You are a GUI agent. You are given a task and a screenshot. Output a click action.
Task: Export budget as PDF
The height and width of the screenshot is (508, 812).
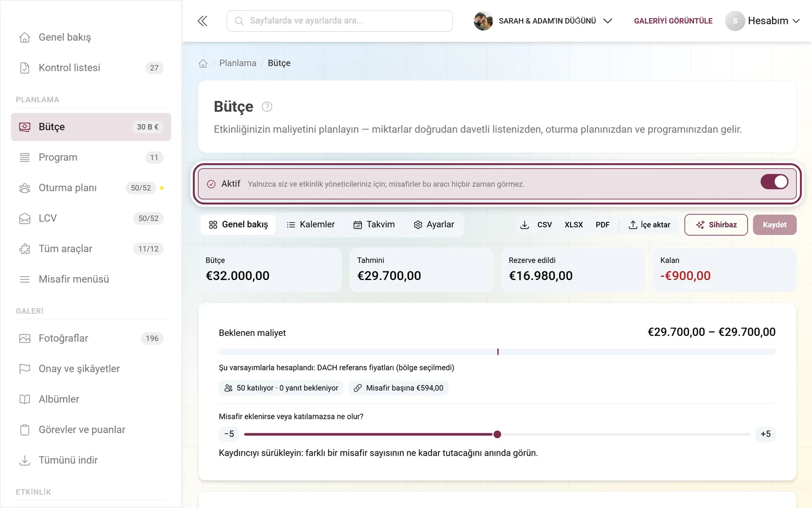pos(602,225)
